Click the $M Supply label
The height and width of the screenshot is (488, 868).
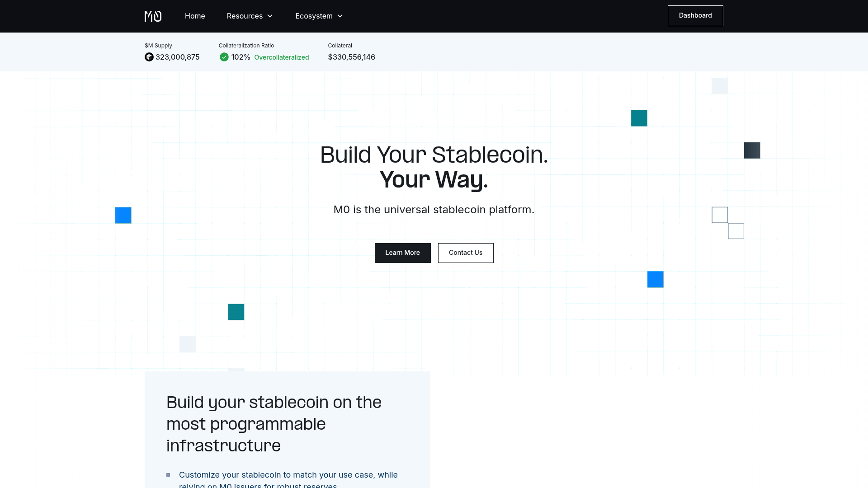(x=158, y=46)
